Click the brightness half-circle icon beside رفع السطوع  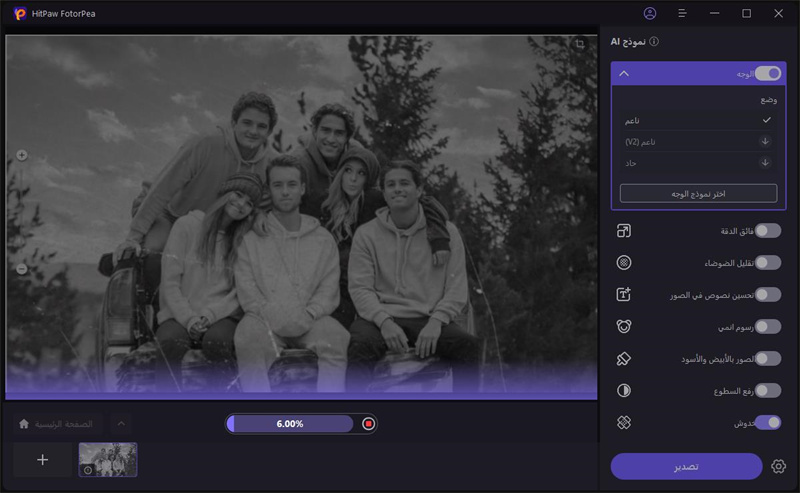[x=623, y=391]
